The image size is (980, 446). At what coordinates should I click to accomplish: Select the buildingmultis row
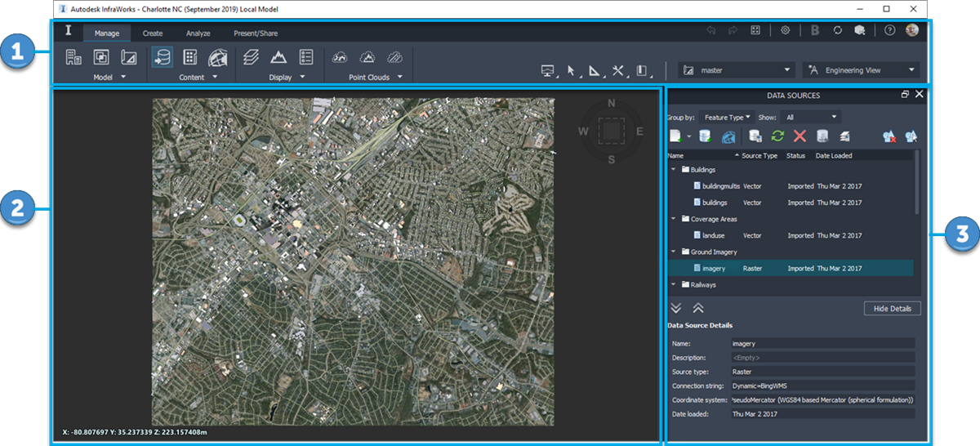[791, 186]
